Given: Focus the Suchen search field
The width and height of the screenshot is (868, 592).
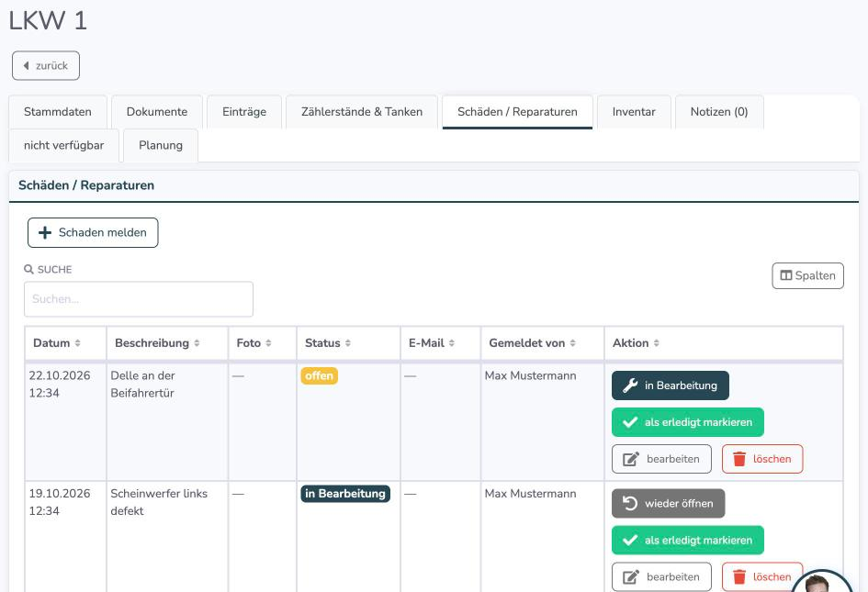Looking at the screenshot, I should tap(139, 299).
